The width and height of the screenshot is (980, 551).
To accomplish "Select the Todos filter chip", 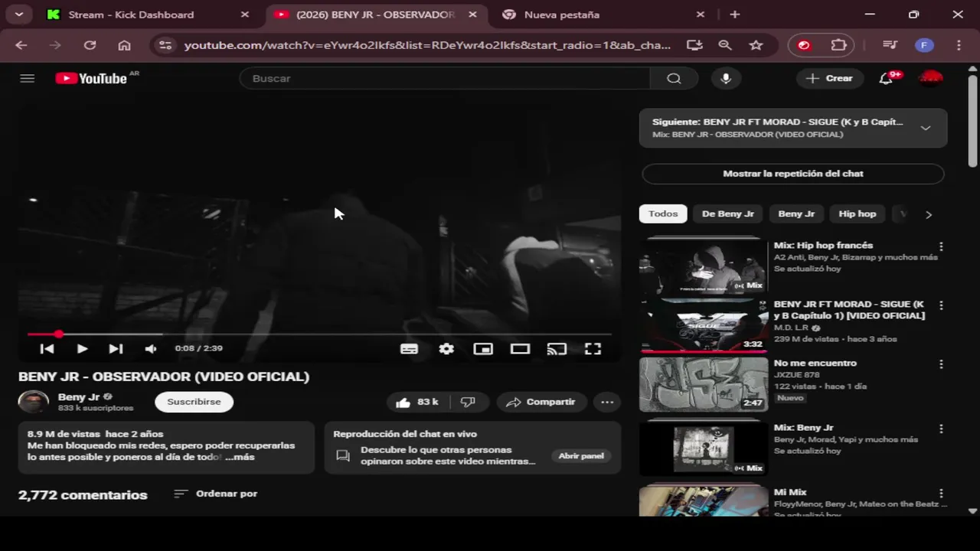I will [663, 214].
